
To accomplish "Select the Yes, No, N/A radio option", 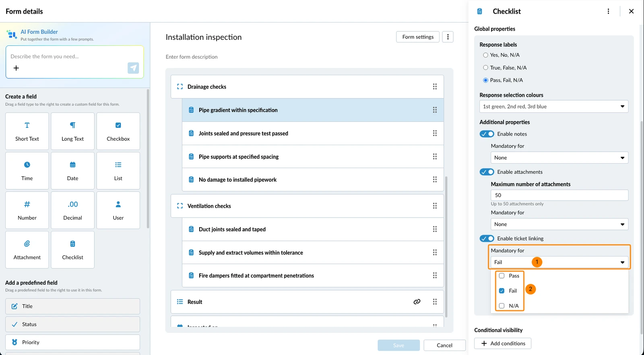I will pyautogui.click(x=485, y=55).
